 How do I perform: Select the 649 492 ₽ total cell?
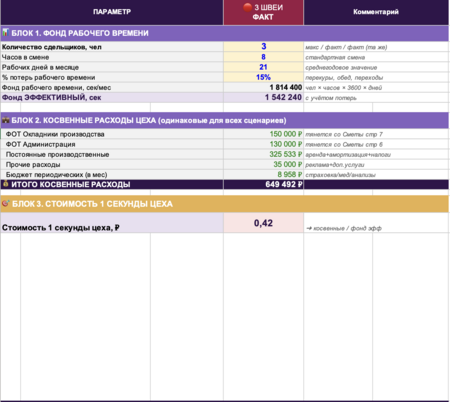(x=263, y=184)
